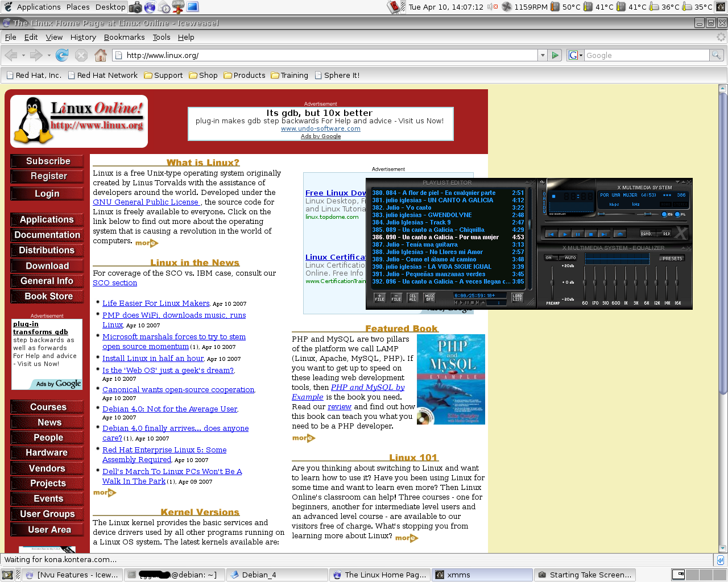Skip to next track in XMMS
Image resolution: width=728 pixels, height=582 pixels.
[x=604, y=234]
